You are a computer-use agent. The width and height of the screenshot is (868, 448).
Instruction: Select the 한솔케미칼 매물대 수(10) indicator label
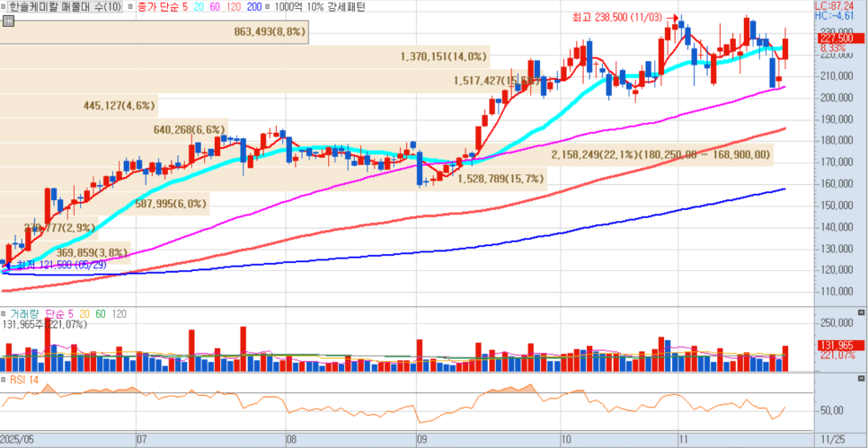[x=64, y=6]
